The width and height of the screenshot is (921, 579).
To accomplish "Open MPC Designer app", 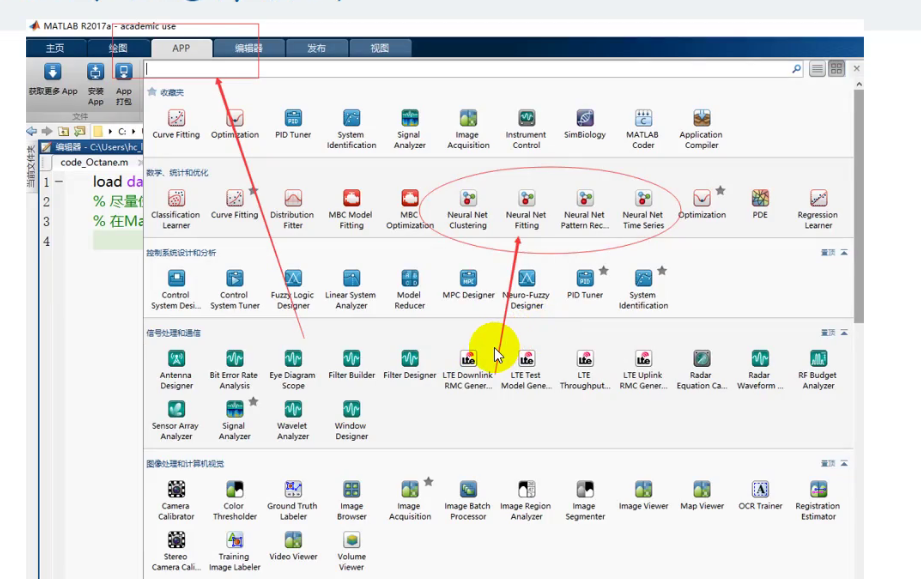I will pos(468,285).
